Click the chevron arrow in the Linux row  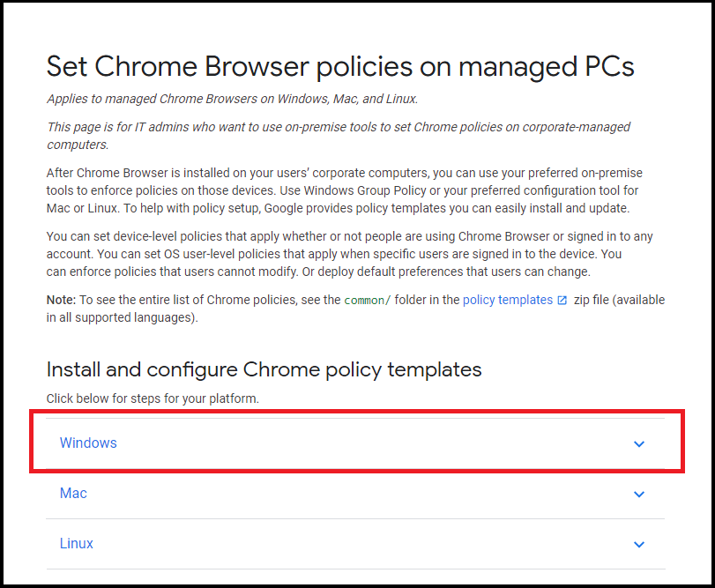coord(639,544)
